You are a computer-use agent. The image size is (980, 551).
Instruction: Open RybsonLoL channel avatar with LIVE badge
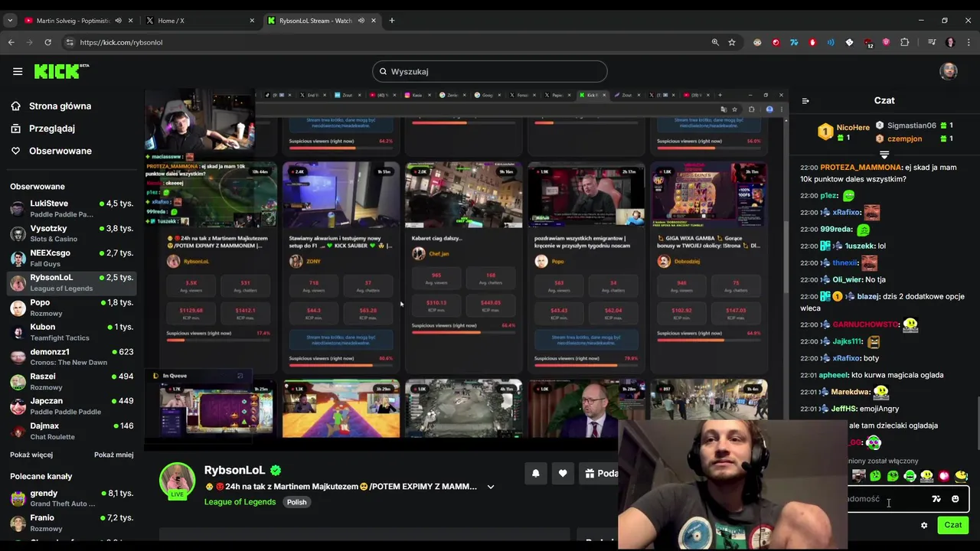click(x=177, y=481)
